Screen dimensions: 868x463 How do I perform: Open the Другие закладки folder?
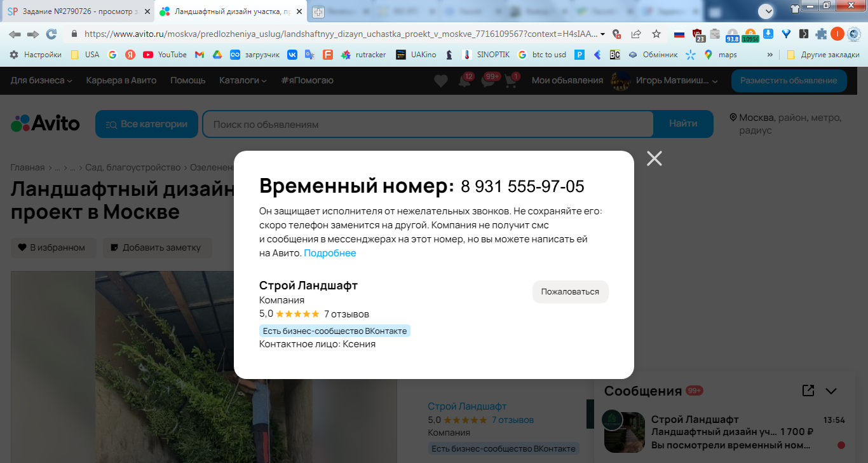tap(823, 55)
